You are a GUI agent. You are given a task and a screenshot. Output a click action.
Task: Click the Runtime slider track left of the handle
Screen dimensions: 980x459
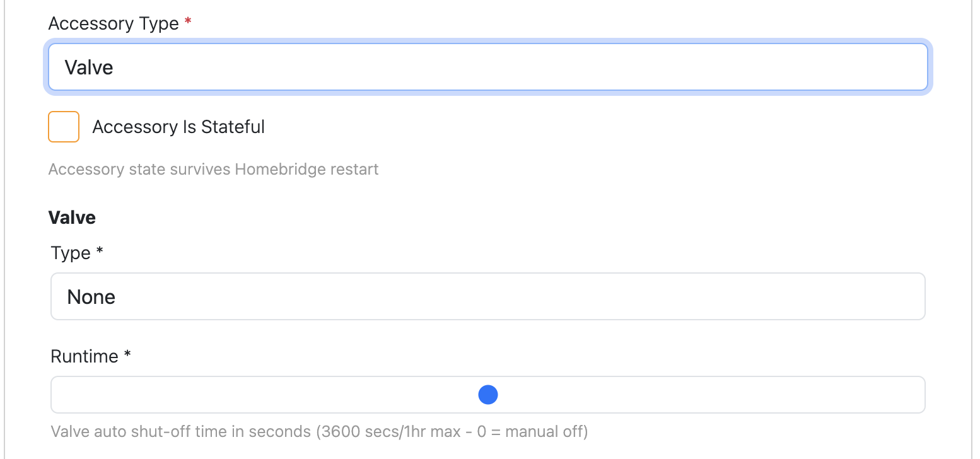265,395
